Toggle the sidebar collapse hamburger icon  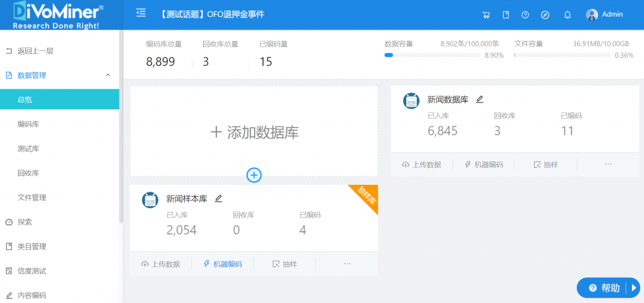pos(141,13)
